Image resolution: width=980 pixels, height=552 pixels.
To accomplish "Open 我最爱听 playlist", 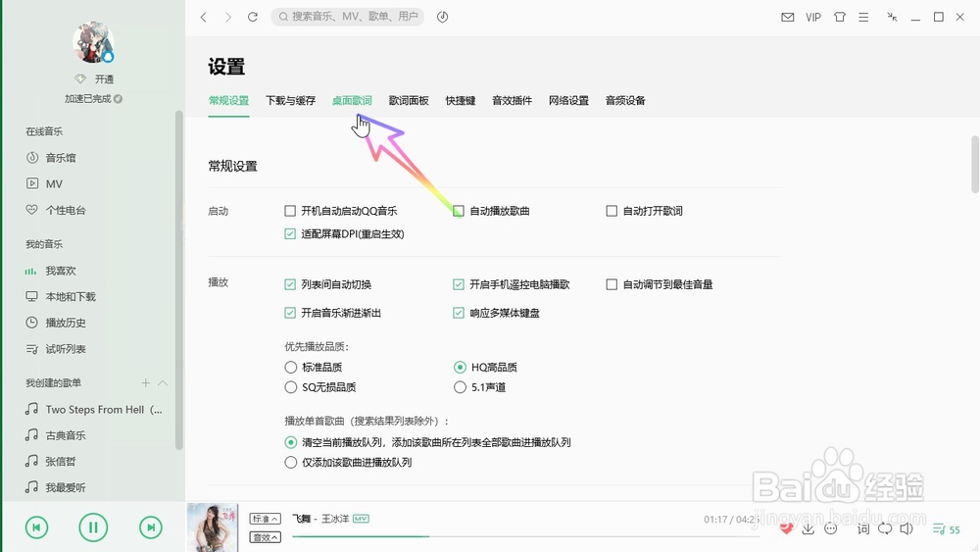I will coord(66,487).
